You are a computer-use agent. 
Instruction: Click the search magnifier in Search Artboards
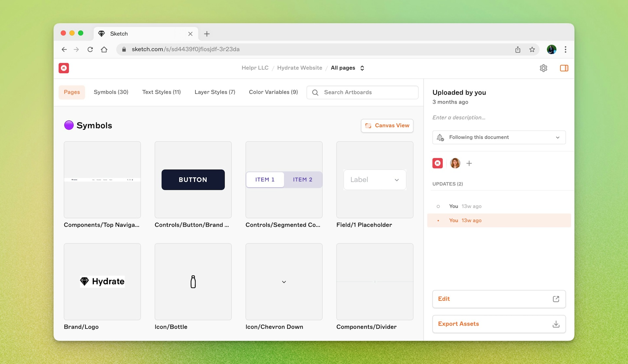click(x=315, y=92)
